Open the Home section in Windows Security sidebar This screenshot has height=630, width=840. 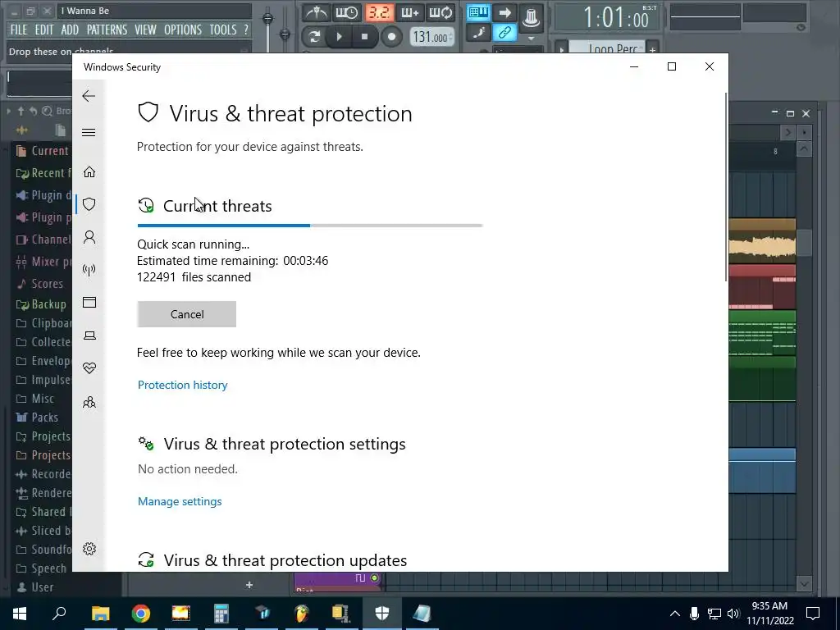(89, 172)
